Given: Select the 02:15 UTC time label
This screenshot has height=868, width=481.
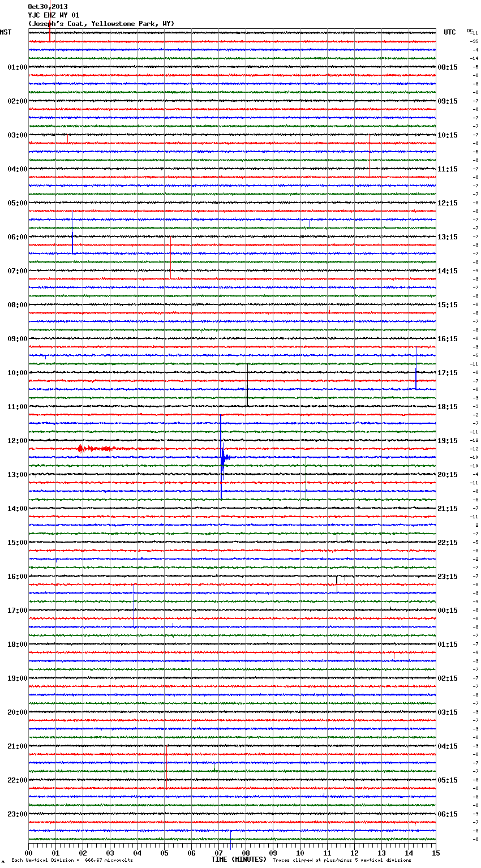Looking at the screenshot, I should [x=448, y=678].
